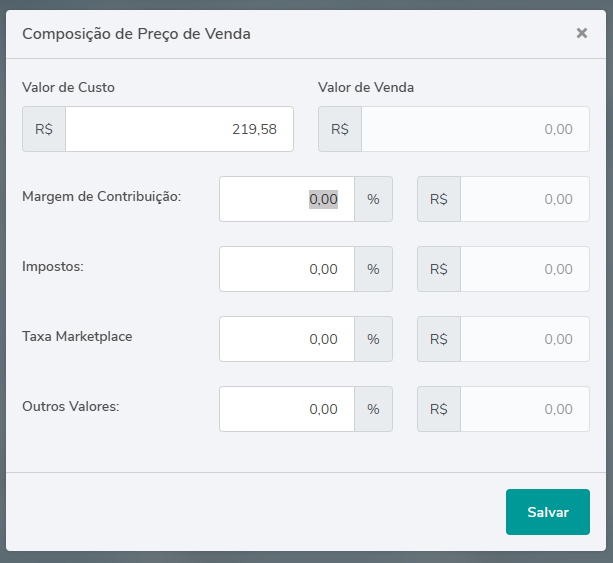Click the Valor de Custo input field

179,129
